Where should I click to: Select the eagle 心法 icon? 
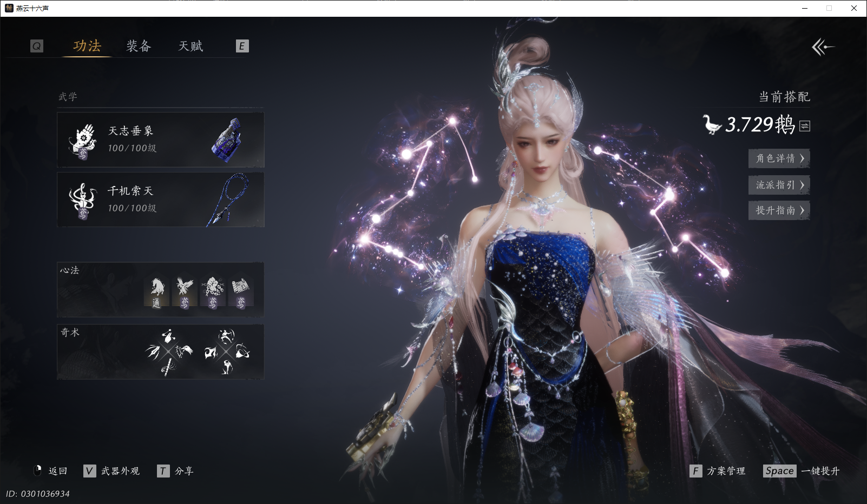185,292
